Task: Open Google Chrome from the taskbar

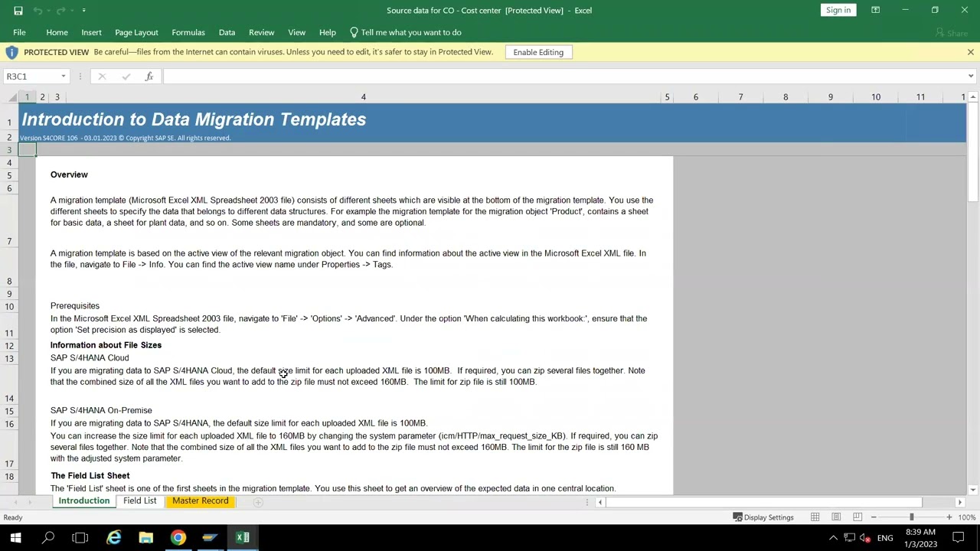Action: coord(178,537)
